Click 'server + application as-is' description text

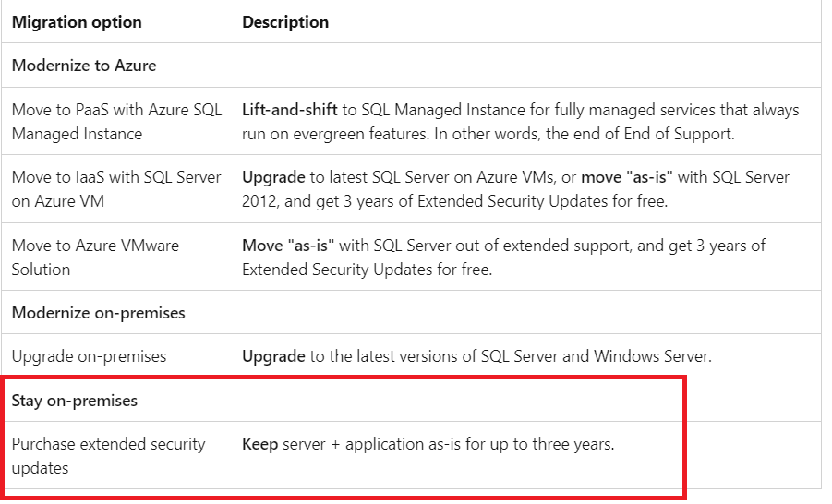[369, 444]
